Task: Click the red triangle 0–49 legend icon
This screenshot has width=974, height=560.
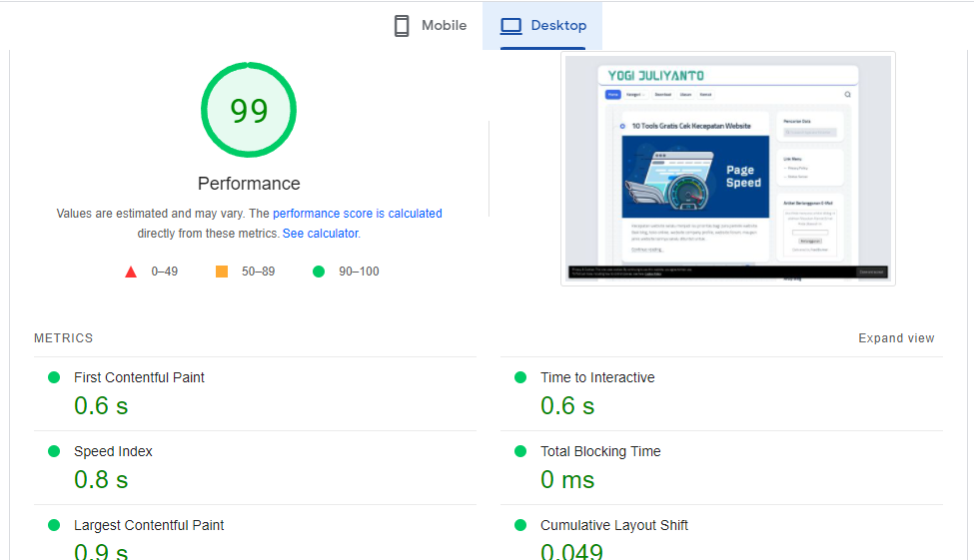Action: click(x=131, y=272)
